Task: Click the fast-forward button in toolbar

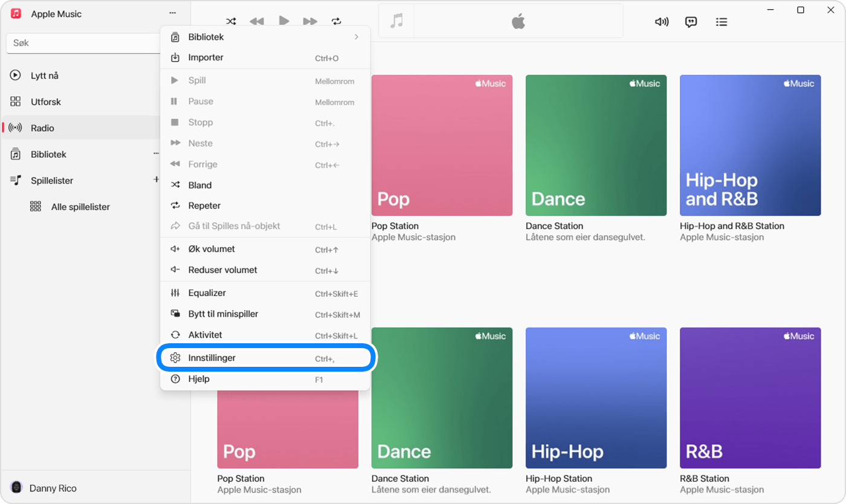Action: click(x=310, y=21)
